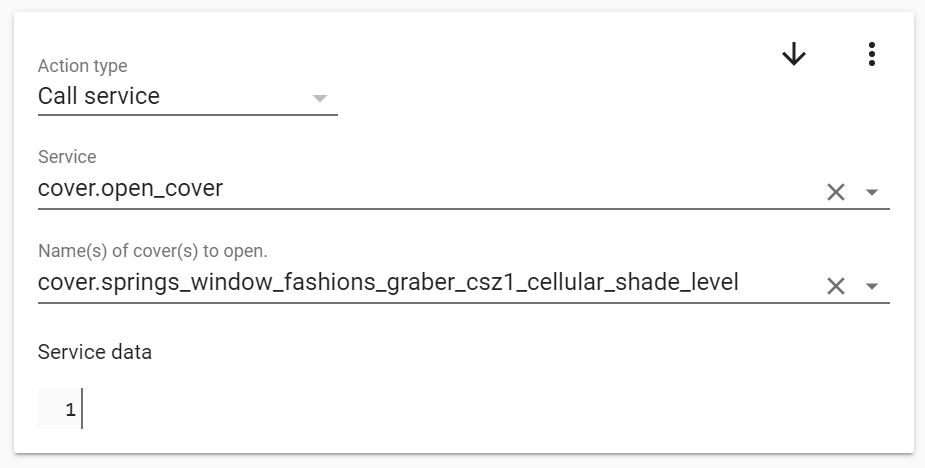Clear the cover.open_cover service value
This screenshot has height=468, width=925.
pos(835,192)
